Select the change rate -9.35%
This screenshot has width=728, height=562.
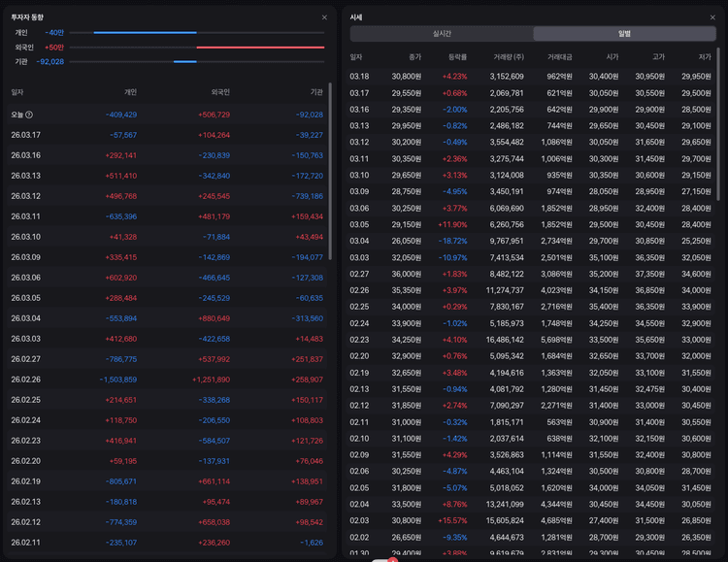tap(454, 538)
